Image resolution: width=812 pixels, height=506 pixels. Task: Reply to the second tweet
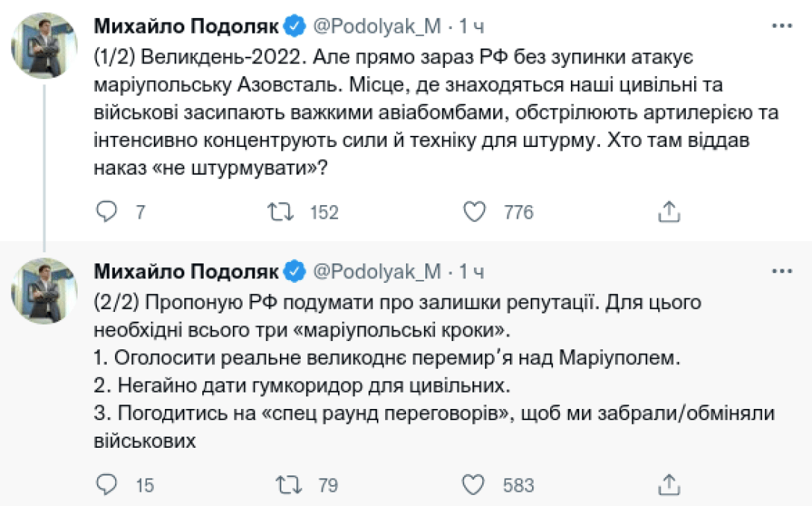pos(107,485)
